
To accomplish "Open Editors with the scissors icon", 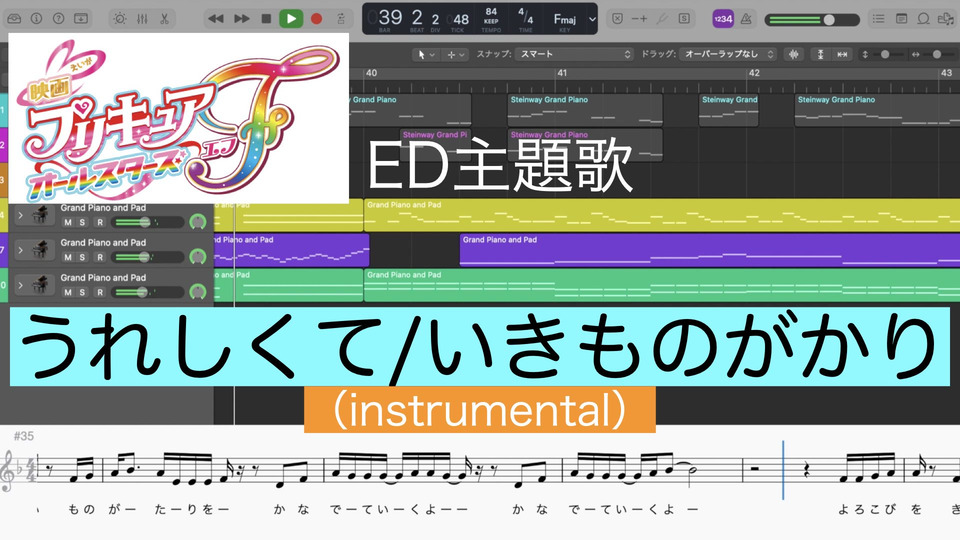I will coord(164,19).
